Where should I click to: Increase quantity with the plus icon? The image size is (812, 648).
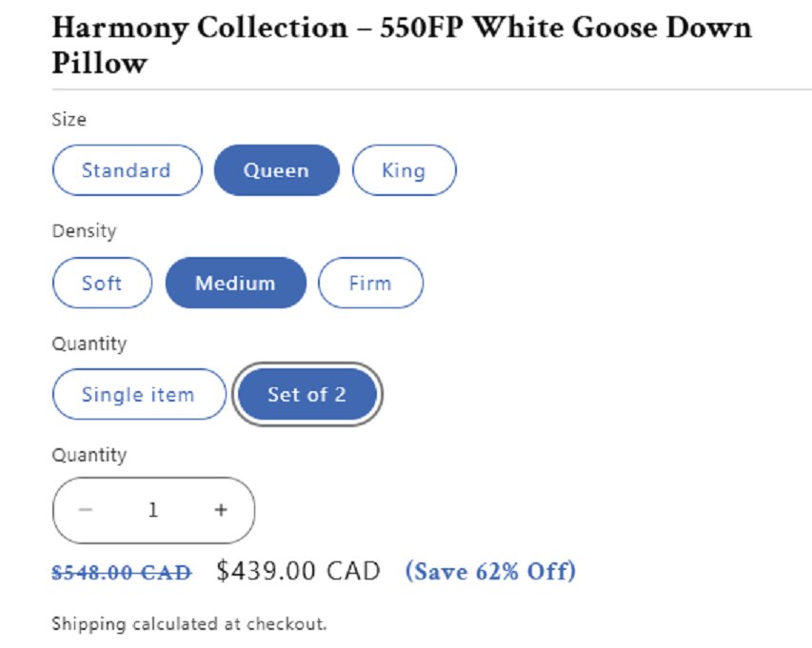pyautogui.click(x=221, y=510)
